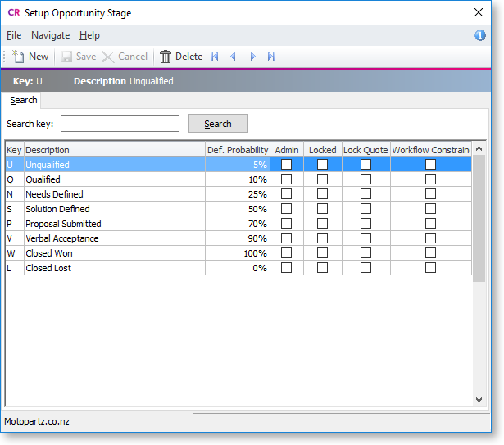Click the Delete trash can icon
Image resolution: width=504 pixels, height=445 pixels.
tap(166, 57)
